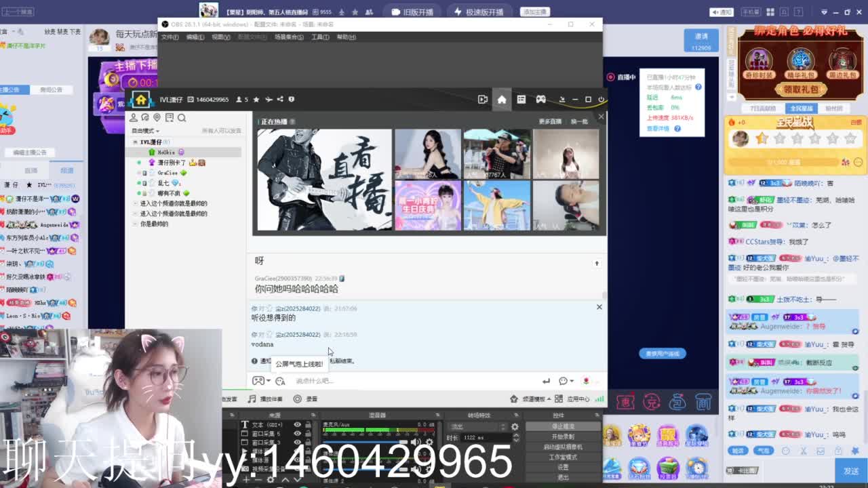Screen dimensions: 868x488
Task: Click the fast broadcast (极速开播) tab
Action: point(479,12)
